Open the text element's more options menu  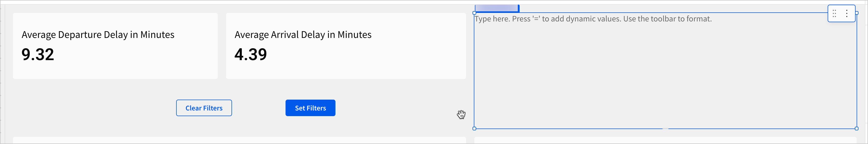pyautogui.click(x=847, y=13)
